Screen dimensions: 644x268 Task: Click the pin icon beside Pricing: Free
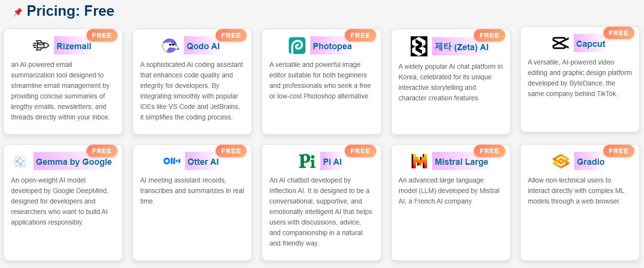click(x=18, y=12)
